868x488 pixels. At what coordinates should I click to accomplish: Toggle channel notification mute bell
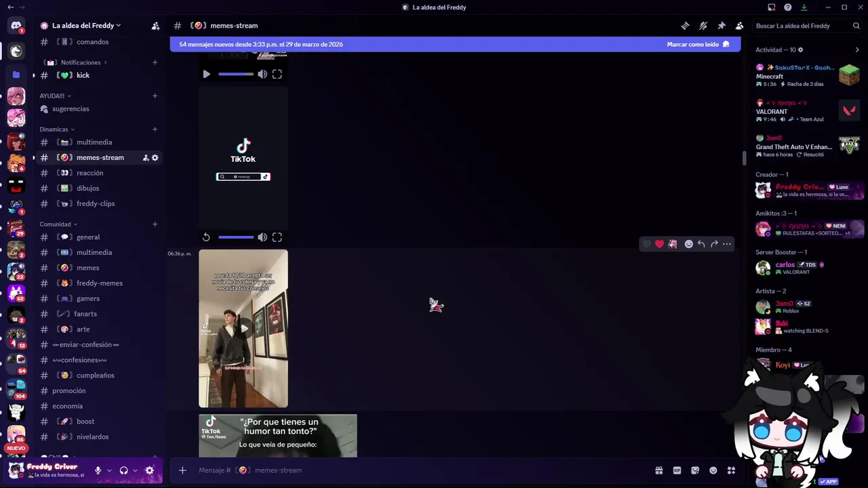[x=703, y=26]
